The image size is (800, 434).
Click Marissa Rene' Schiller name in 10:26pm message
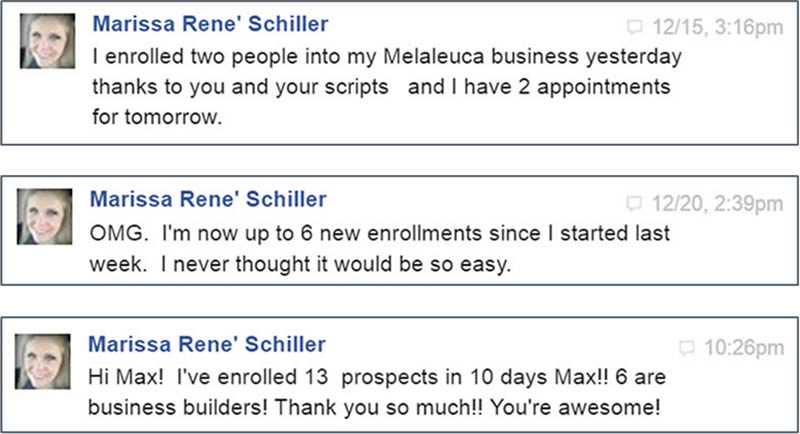click(x=209, y=345)
